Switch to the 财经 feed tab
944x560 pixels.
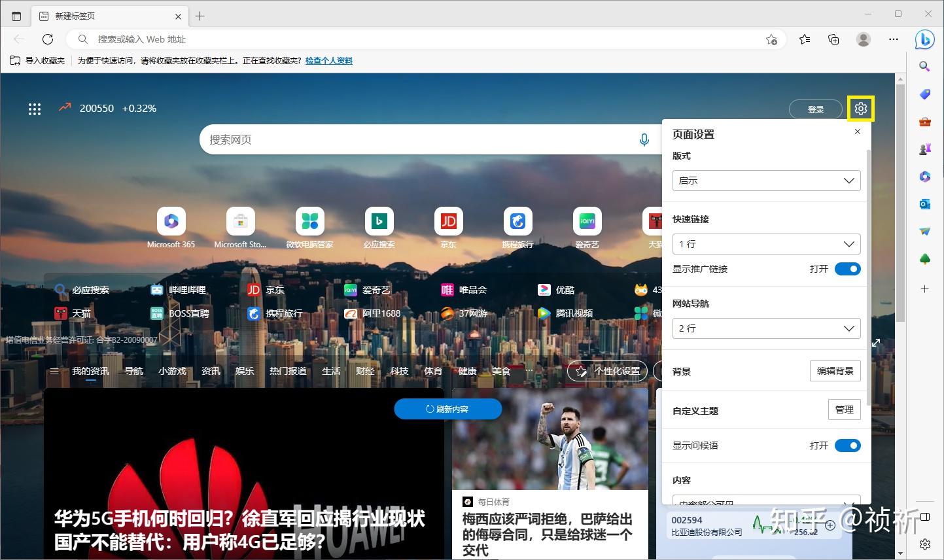point(365,371)
